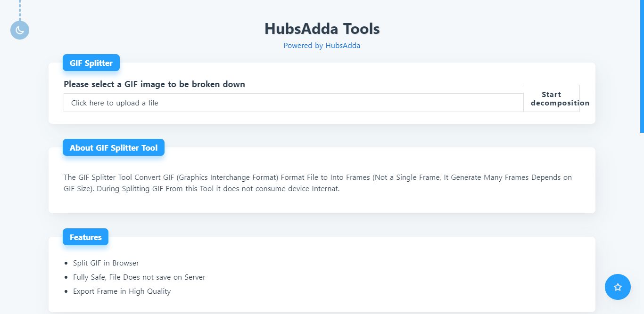
Task: Select the GIF Splitter section badge
Action: (91, 63)
